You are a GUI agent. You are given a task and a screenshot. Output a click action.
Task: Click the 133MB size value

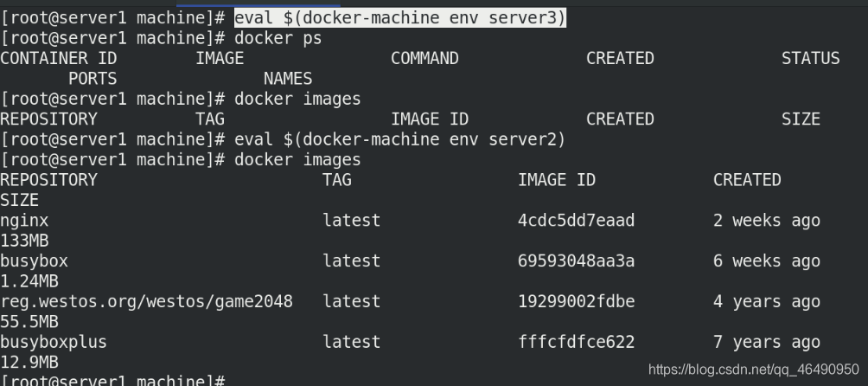[x=24, y=241]
